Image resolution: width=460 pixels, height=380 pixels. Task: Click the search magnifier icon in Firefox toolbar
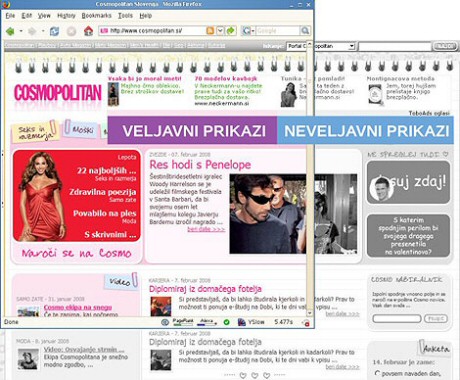pyautogui.click(x=305, y=31)
